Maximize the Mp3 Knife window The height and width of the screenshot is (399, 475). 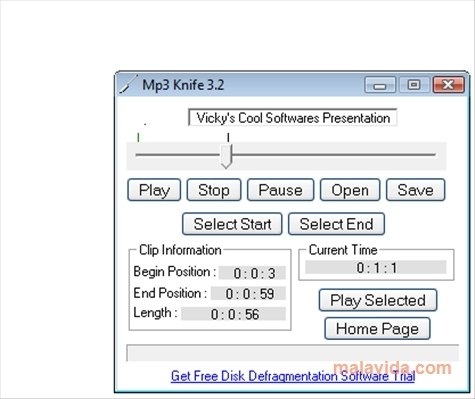tap(414, 85)
